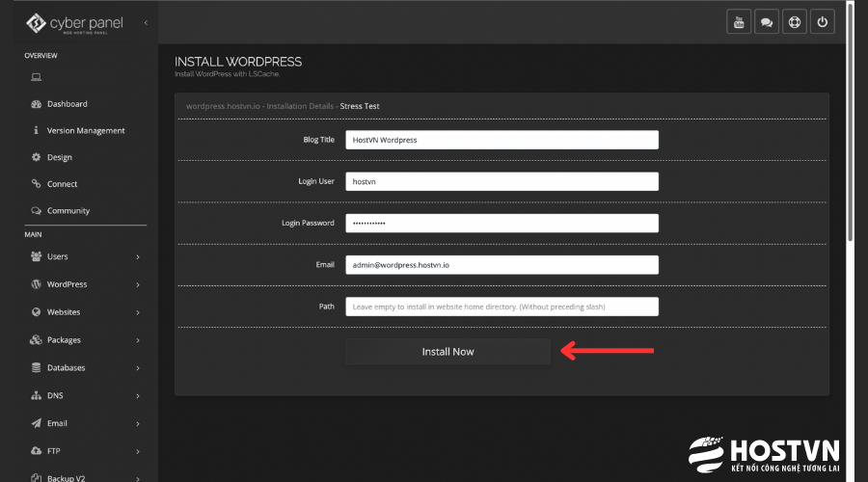Click the power logout icon button

pyautogui.click(x=823, y=22)
